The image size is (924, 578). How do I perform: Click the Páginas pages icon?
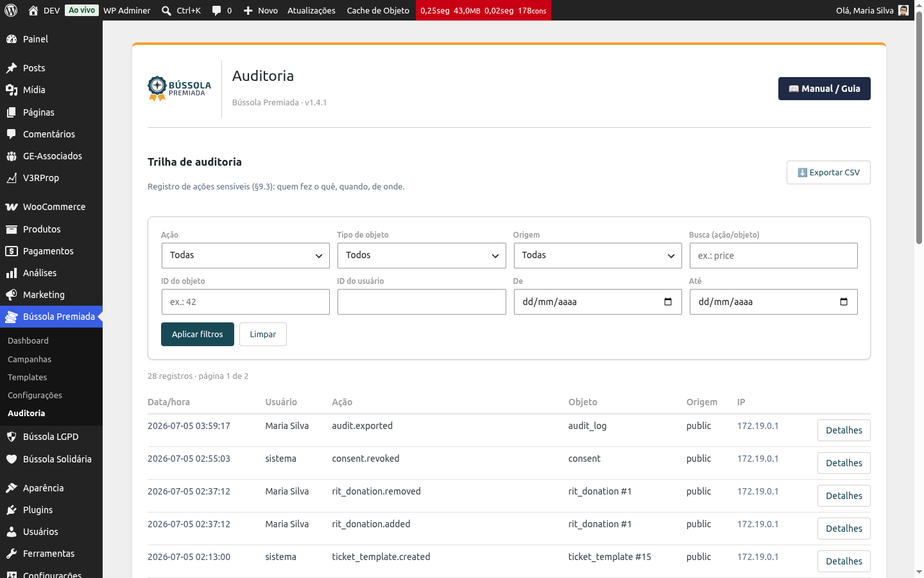[12, 112]
